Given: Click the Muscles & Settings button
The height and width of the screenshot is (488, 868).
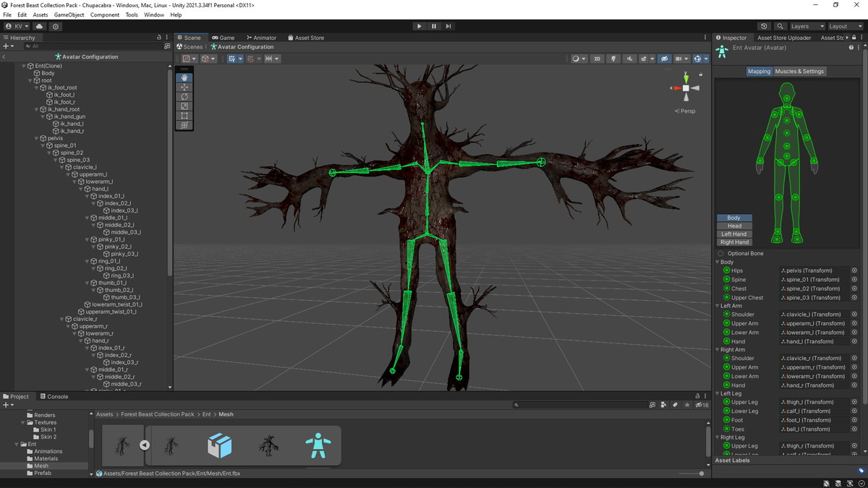Looking at the screenshot, I should tap(799, 72).
